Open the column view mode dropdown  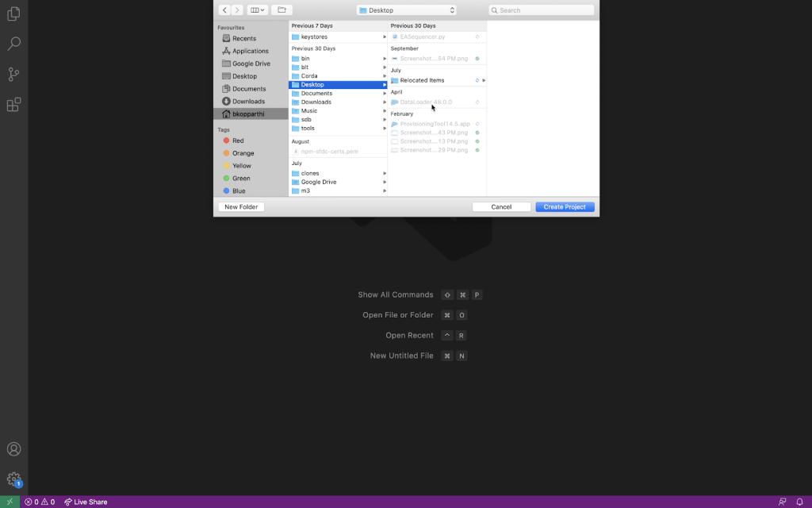pyautogui.click(x=257, y=10)
